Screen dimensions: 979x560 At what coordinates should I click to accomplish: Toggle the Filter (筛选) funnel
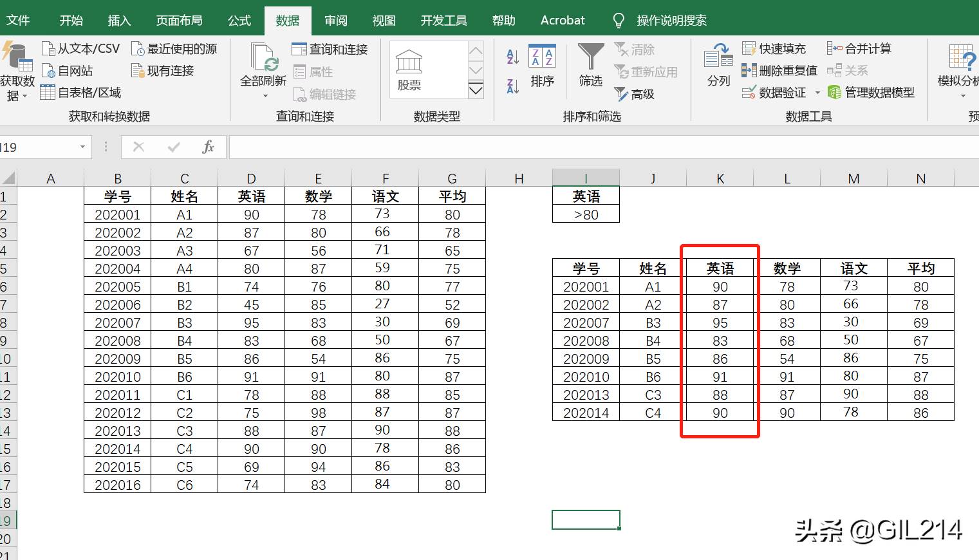coord(590,64)
